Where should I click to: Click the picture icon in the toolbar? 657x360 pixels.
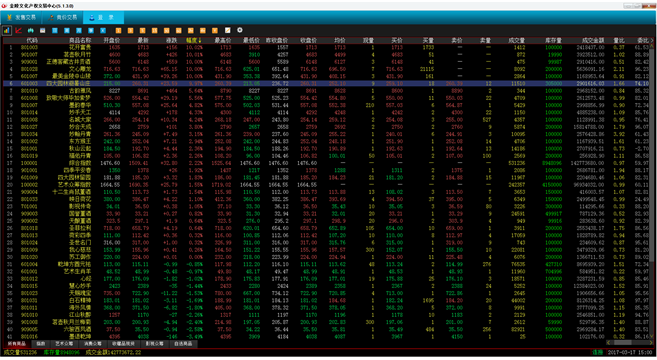(x=42, y=30)
